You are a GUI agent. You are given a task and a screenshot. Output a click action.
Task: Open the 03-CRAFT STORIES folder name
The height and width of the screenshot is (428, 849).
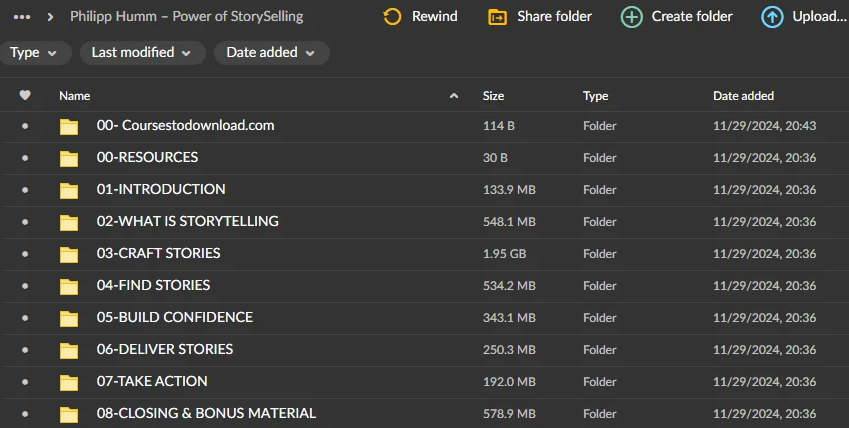coord(158,253)
